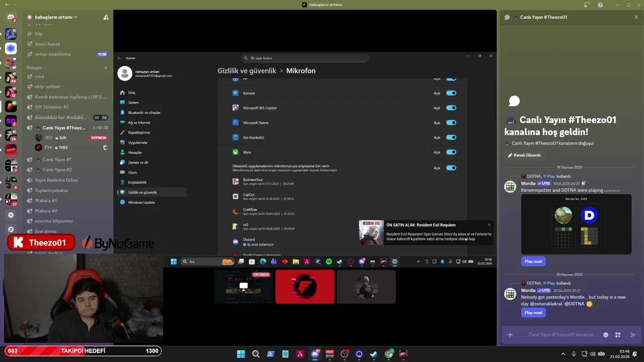
Task: Open the apps launcher icon in message bar
Action: [618, 335]
